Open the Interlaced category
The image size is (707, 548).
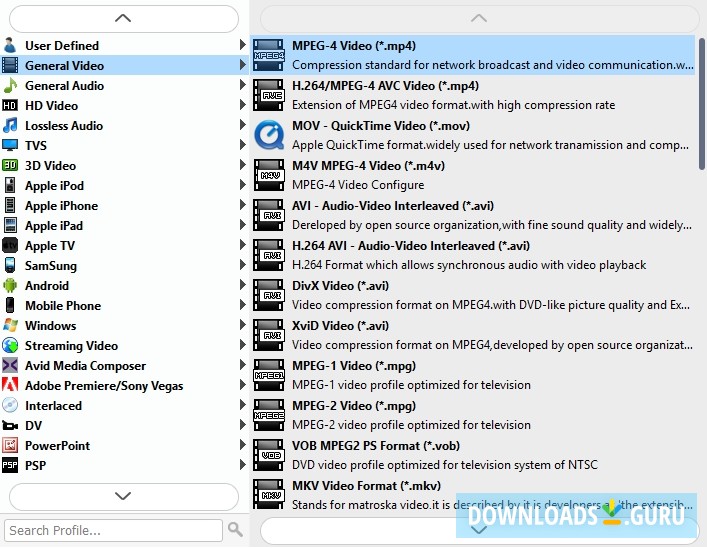(x=124, y=405)
